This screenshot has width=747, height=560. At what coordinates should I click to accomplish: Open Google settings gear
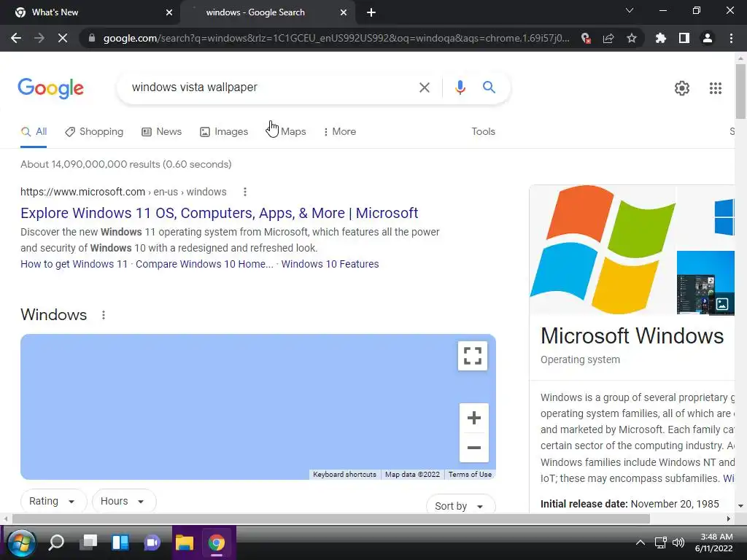[682, 88]
